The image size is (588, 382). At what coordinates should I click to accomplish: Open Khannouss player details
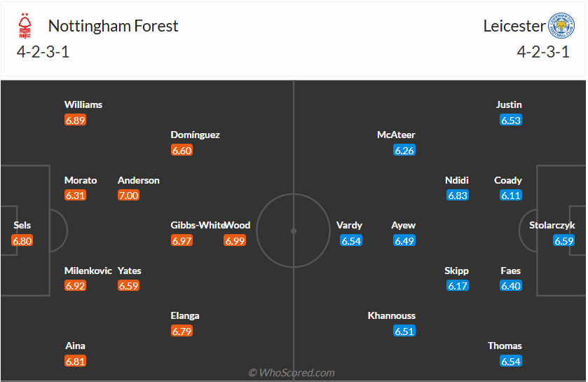click(391, 316)
